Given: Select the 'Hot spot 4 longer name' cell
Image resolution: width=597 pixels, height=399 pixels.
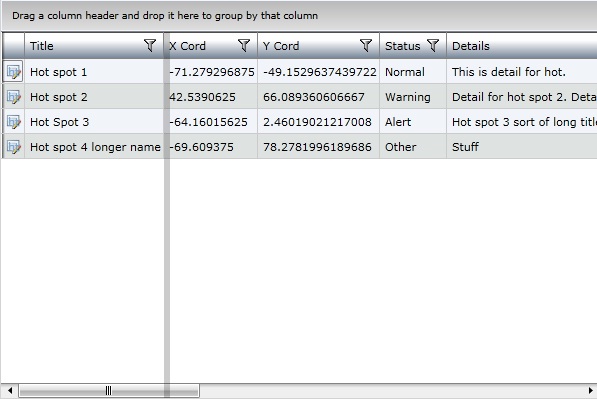Looking at the screenshot, I should 94,147.
